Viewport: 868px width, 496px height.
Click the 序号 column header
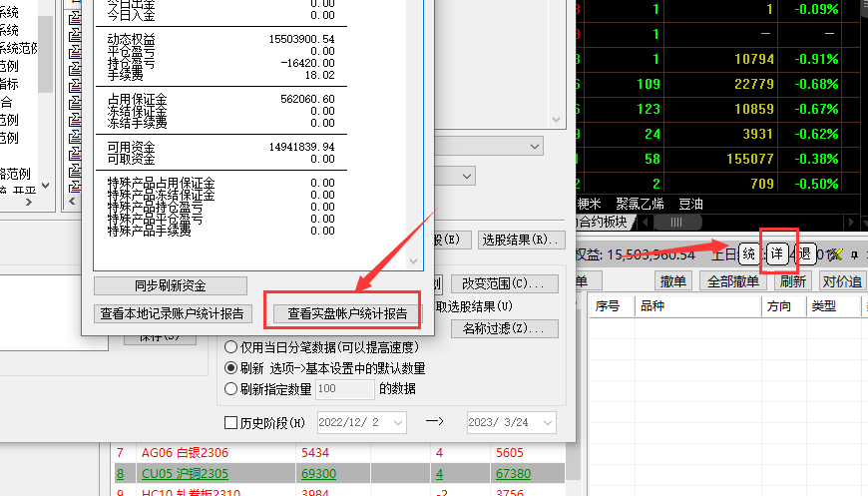click(x=612, y=306)
